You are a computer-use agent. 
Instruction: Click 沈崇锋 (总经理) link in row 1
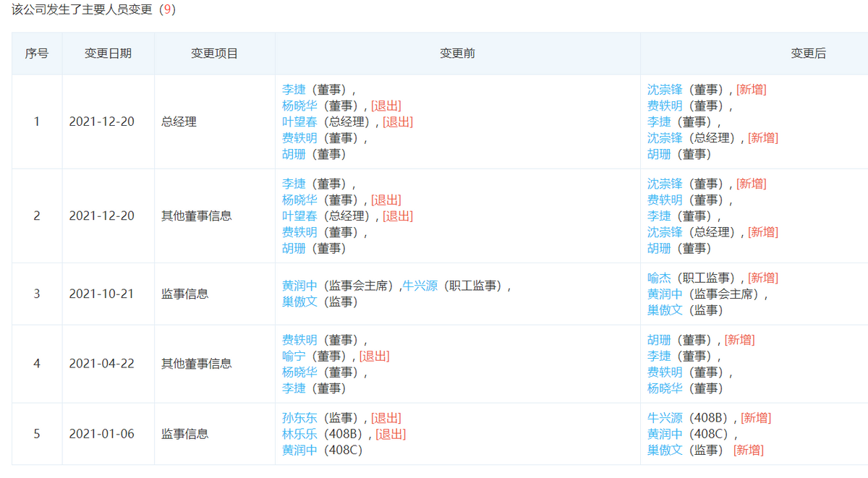coord(665,137)
